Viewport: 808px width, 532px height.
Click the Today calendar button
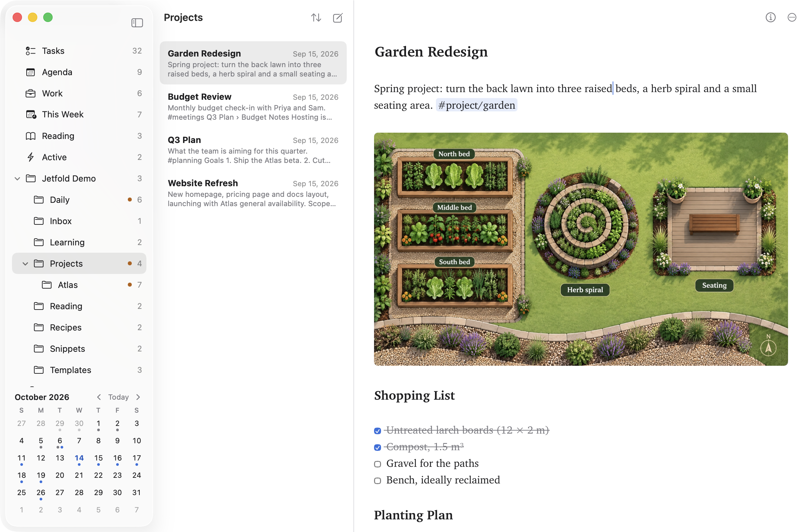118,397
